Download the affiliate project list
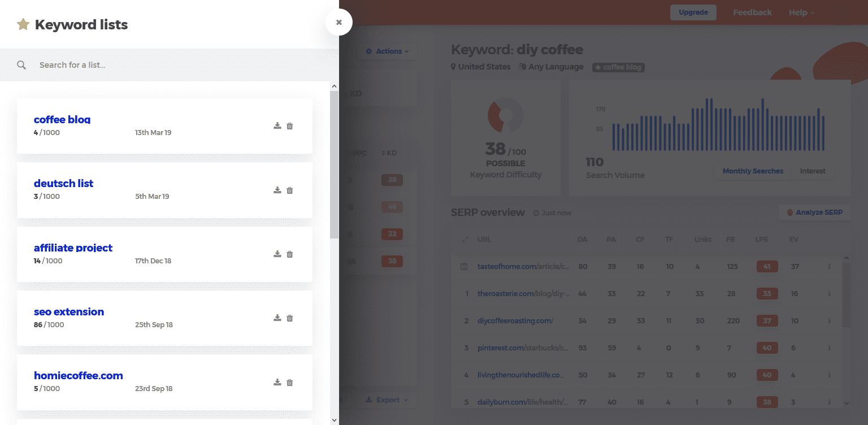 pos(277,254)
